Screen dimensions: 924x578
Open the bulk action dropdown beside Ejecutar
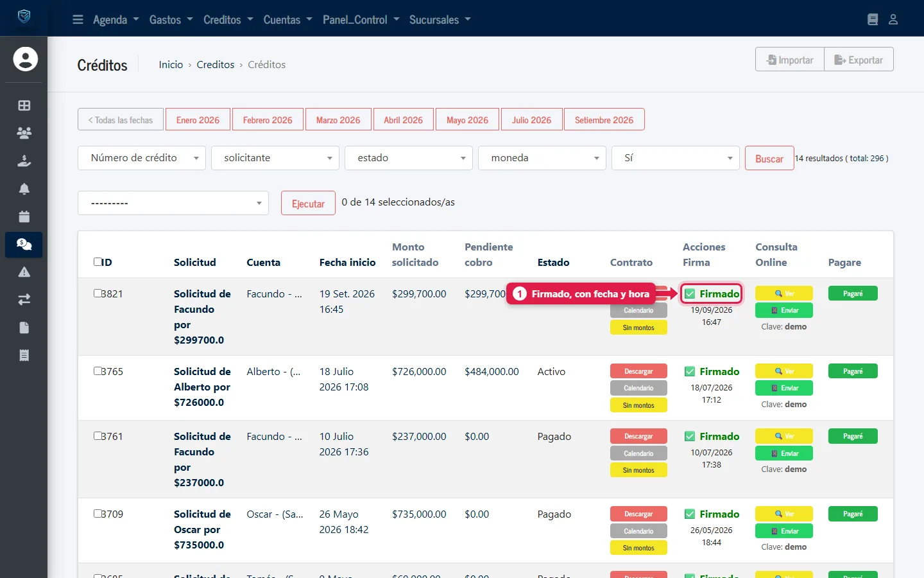coord(173,203)
